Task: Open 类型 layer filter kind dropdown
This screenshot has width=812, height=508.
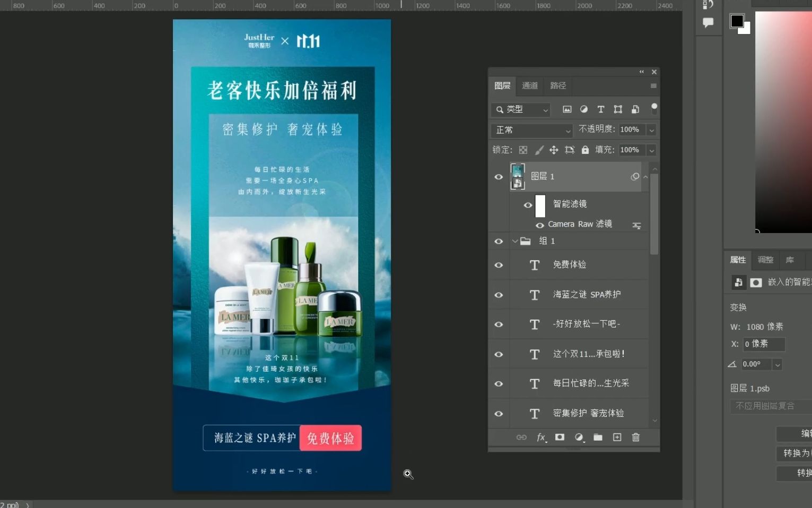Action: tap(520, 109)
